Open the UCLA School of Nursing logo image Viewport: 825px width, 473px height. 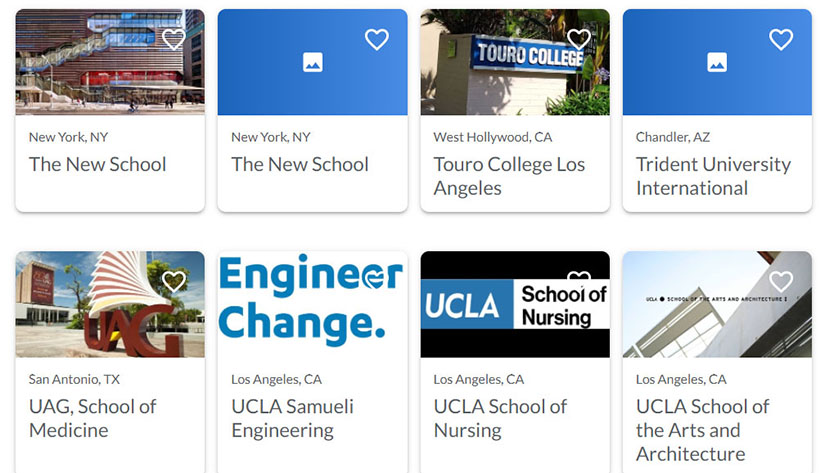coord(515,304)
